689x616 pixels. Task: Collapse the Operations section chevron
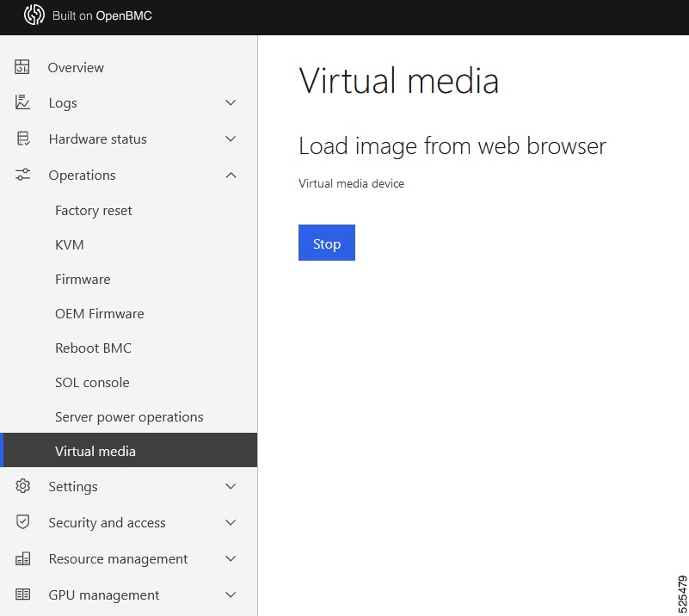coord(231,176)
